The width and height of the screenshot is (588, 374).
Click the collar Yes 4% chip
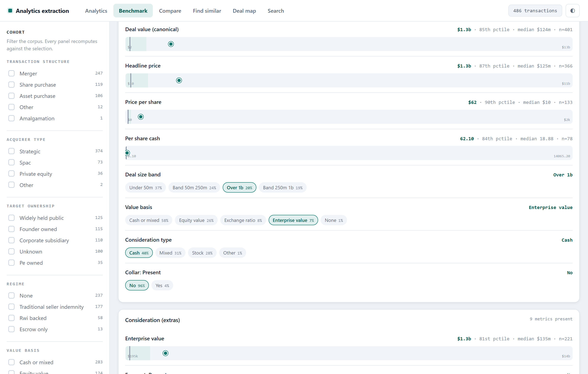[162, 286]
